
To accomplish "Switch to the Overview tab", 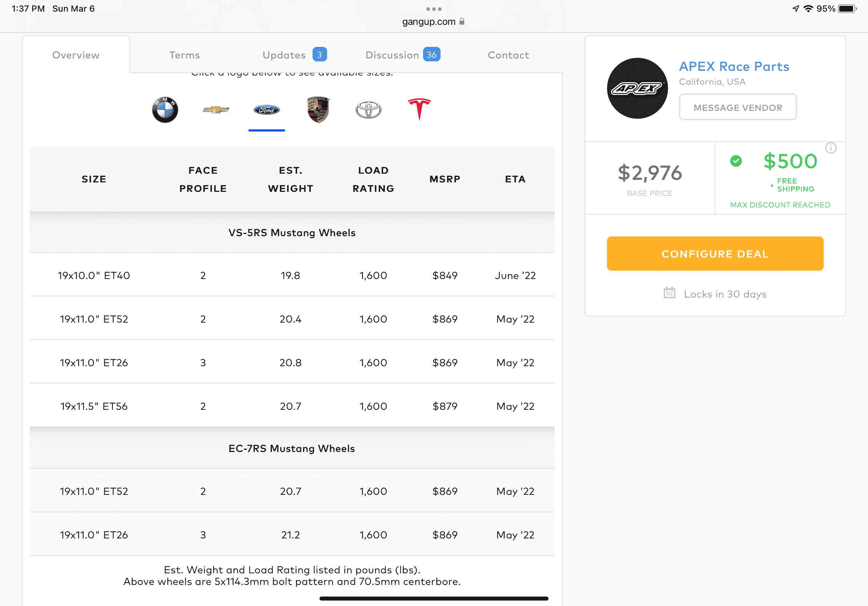I will coord(76,55).
